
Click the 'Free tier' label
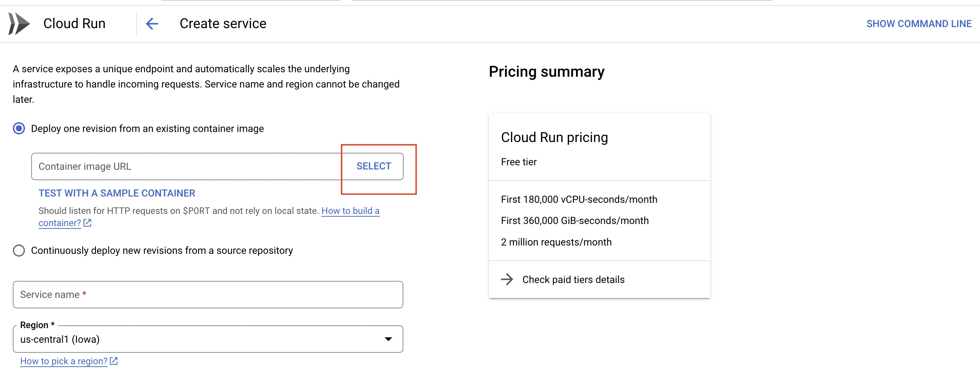tap(518, 162)
